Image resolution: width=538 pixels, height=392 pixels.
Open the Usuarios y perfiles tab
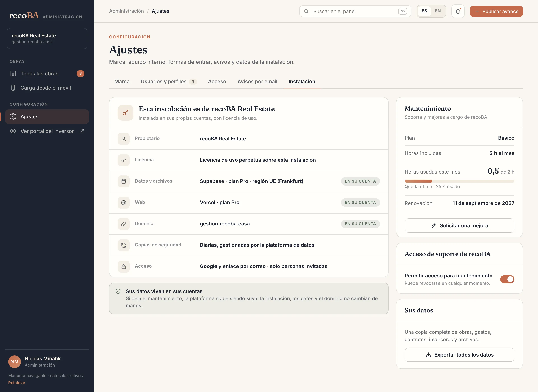(168, 81)
